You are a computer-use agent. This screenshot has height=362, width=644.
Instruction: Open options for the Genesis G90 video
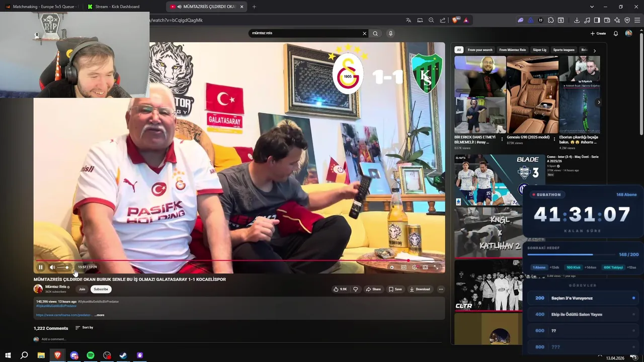(x=554, y=139)
